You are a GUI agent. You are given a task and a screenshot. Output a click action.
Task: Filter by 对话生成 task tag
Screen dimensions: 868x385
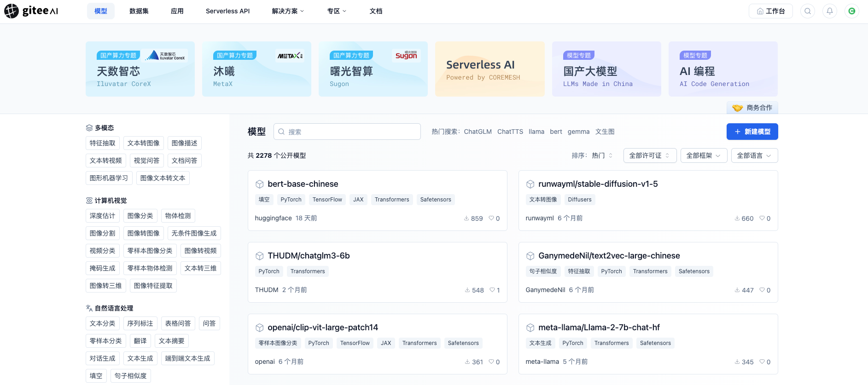[103, 358]
